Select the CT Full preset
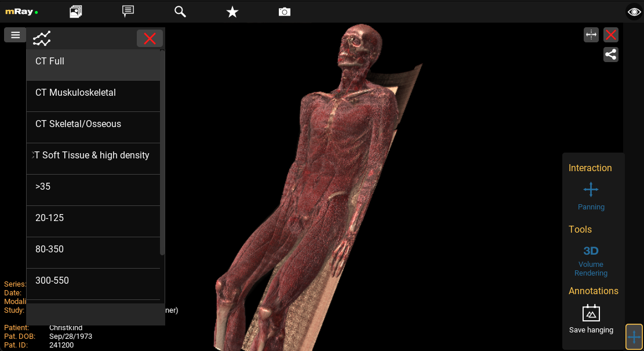 click(93, 61)
